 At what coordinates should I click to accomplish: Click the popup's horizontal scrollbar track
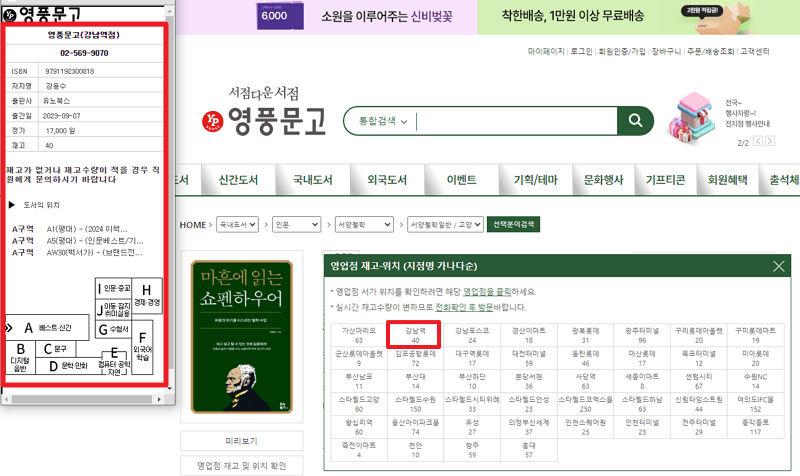(82, 399)
